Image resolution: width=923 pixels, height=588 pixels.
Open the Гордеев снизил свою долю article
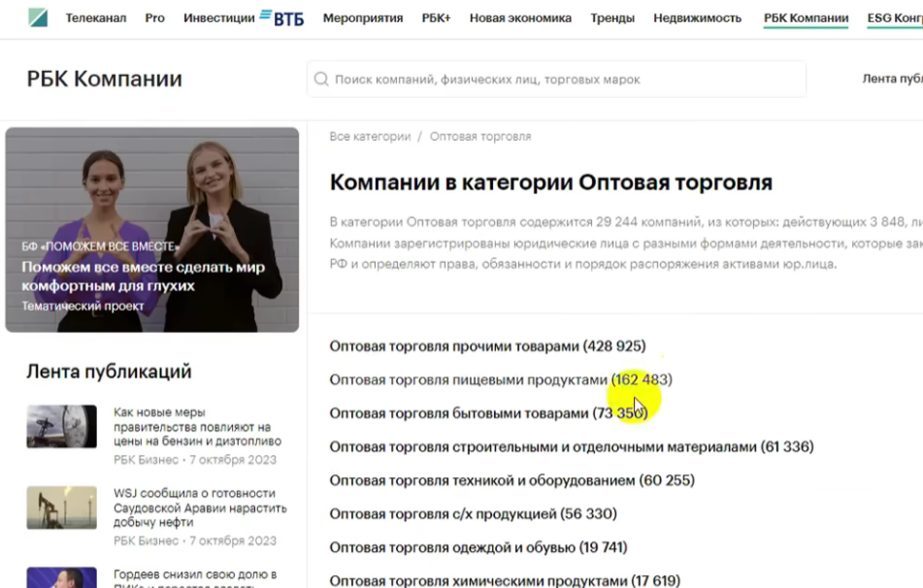tap(195, 577)
